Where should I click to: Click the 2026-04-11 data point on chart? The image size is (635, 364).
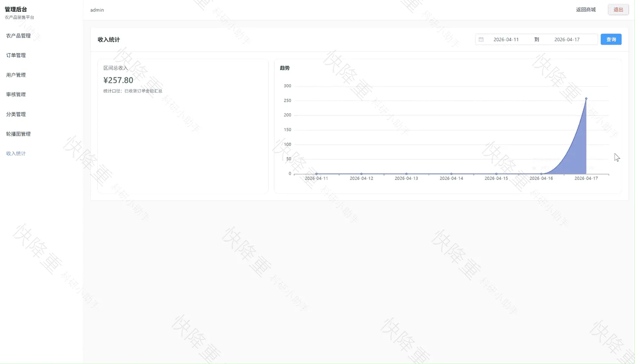click(316, 174)
